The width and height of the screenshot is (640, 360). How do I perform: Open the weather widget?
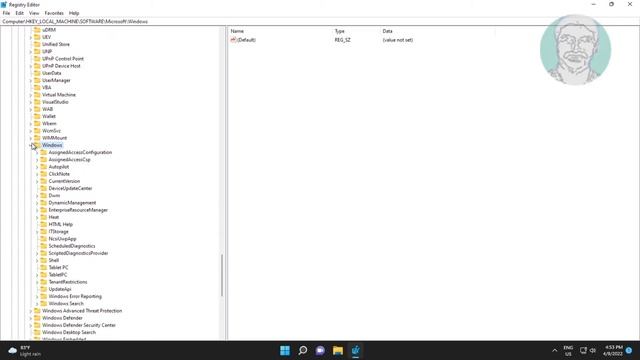[24, 351]
